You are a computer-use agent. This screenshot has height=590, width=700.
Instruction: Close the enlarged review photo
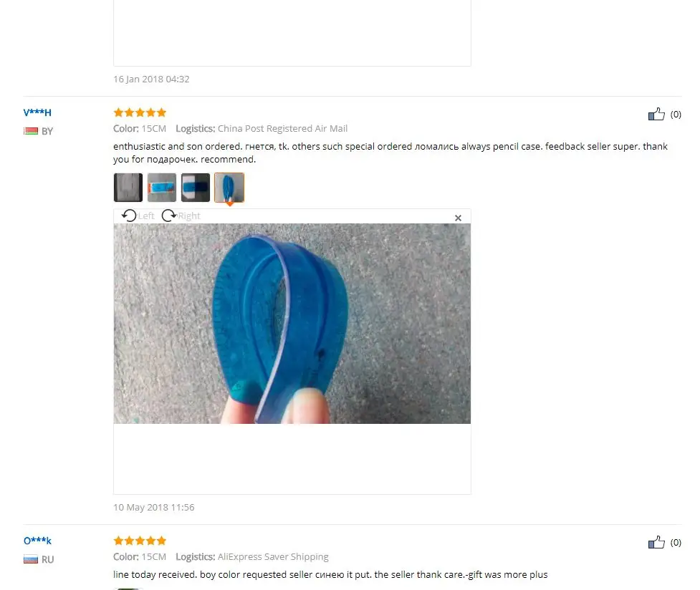point(458,218)
